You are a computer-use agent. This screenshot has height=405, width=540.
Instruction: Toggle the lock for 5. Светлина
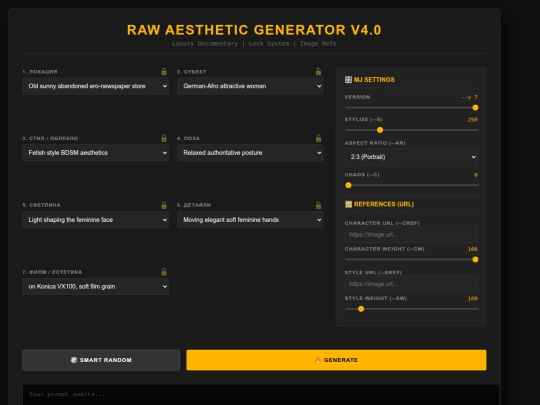pos(164,205)
